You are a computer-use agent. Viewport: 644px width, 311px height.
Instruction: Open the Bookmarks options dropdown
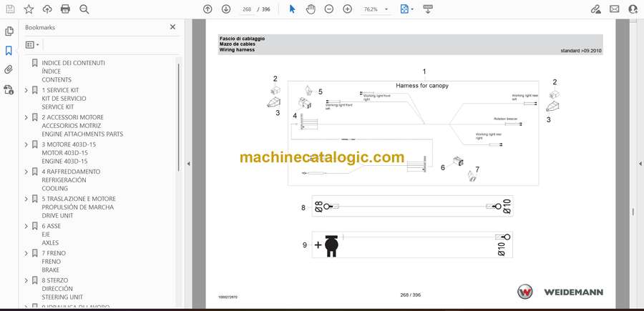(33, 44)
